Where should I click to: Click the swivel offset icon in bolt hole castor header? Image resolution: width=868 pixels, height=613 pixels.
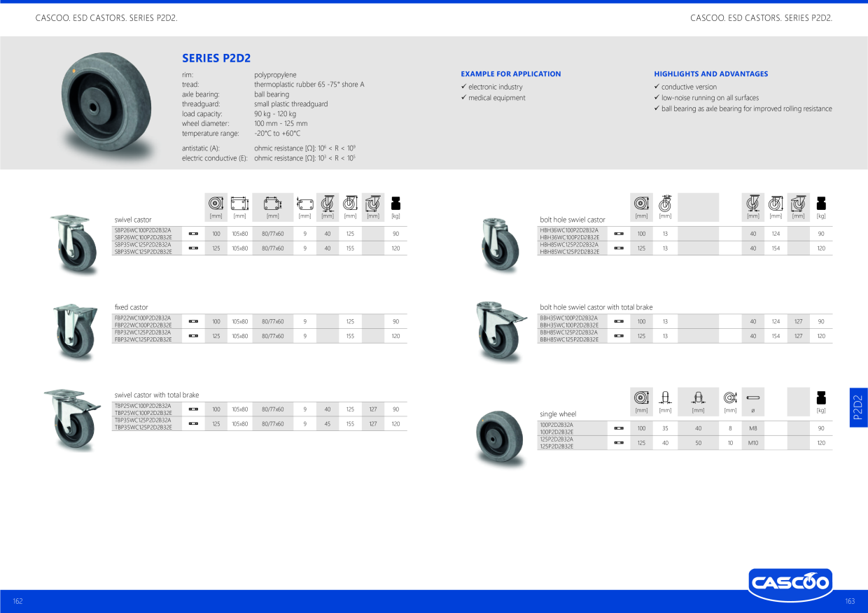(x=752, y=203)
